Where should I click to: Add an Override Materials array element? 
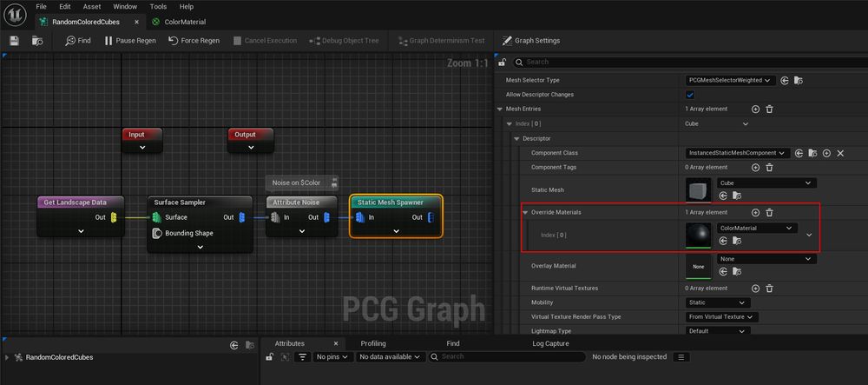click(755, 212)
